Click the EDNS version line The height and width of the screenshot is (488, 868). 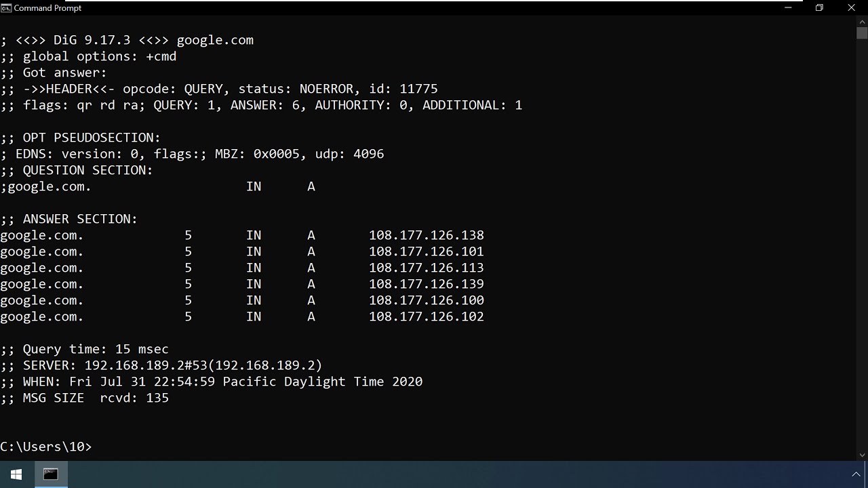tap(193, 154)
